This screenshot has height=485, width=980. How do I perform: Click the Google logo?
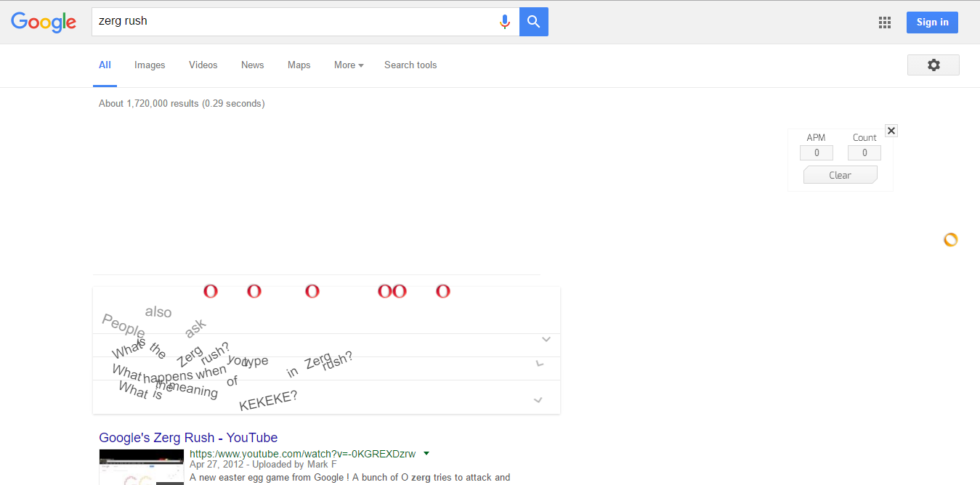tap(44, 22)
